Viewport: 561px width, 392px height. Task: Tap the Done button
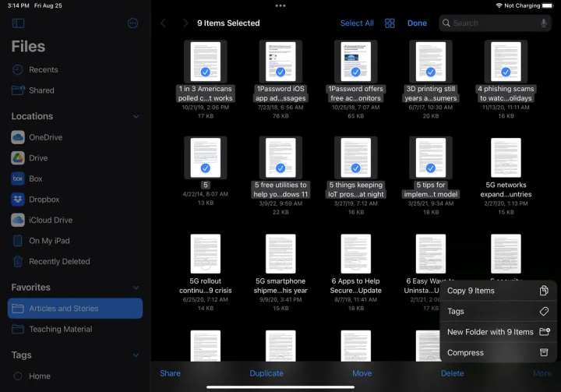[417, 23]
